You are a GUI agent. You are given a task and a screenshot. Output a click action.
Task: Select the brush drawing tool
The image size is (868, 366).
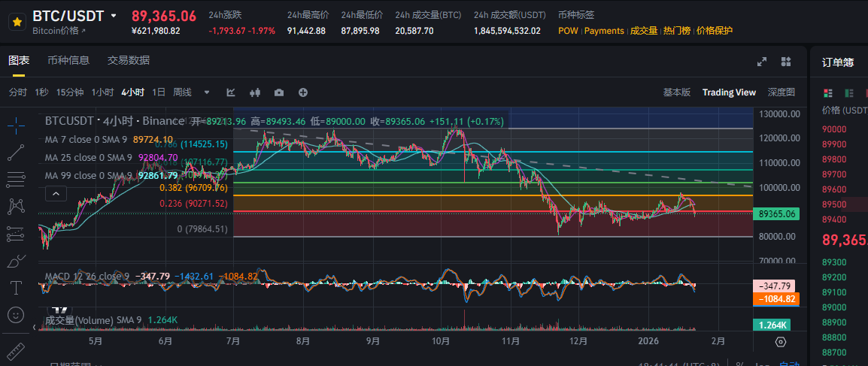(x=16, y=261)
